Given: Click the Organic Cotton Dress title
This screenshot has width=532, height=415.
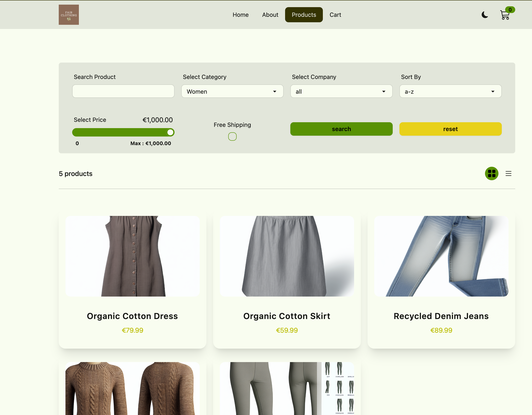Looking at the screenshot, I should (133, 316).
